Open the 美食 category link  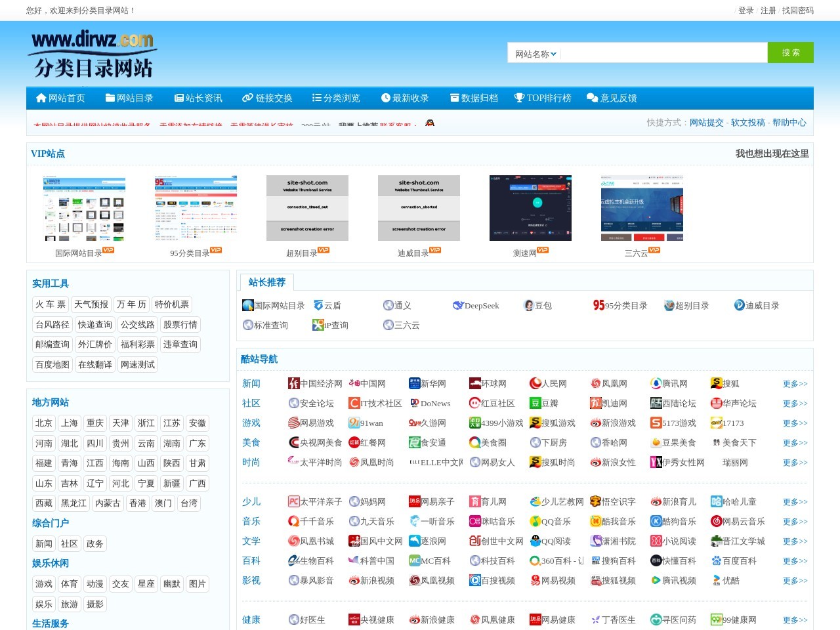[x=251, y=442]
